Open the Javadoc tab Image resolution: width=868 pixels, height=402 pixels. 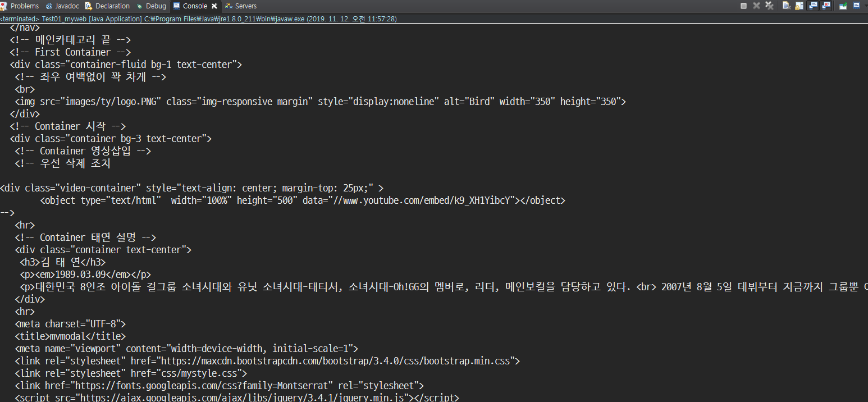click(x=62, y=6)
